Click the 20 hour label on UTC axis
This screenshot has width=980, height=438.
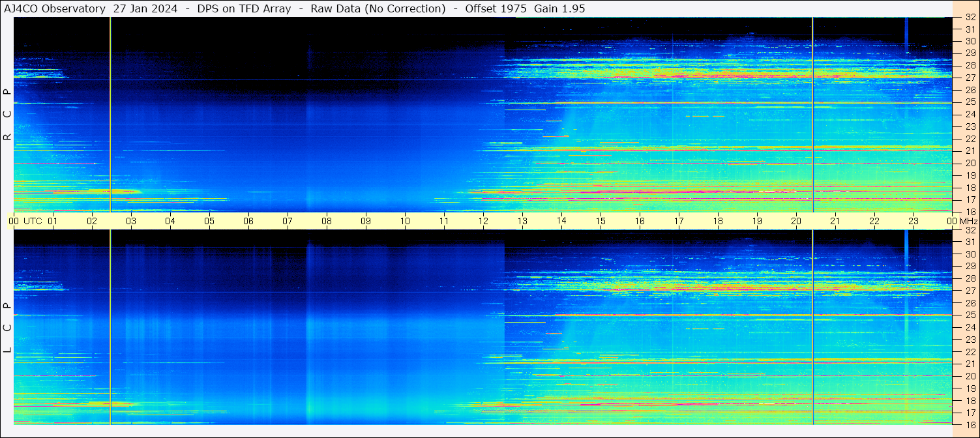[x=796, y=221]
